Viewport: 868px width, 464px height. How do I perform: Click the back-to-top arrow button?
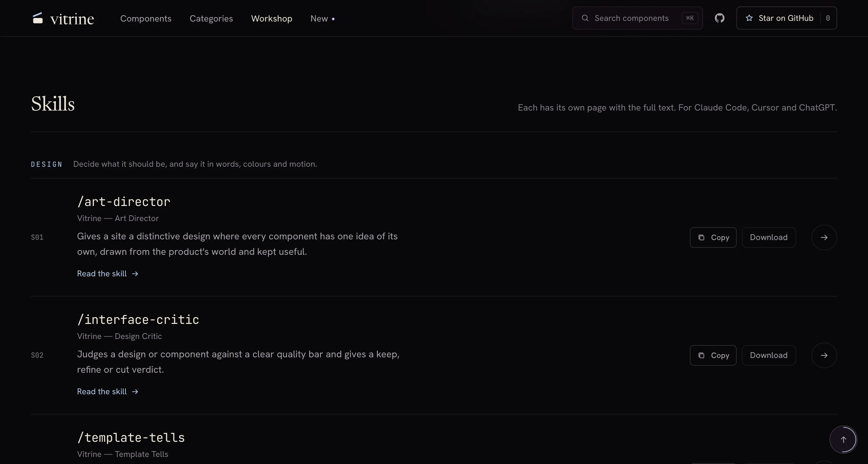843,440
